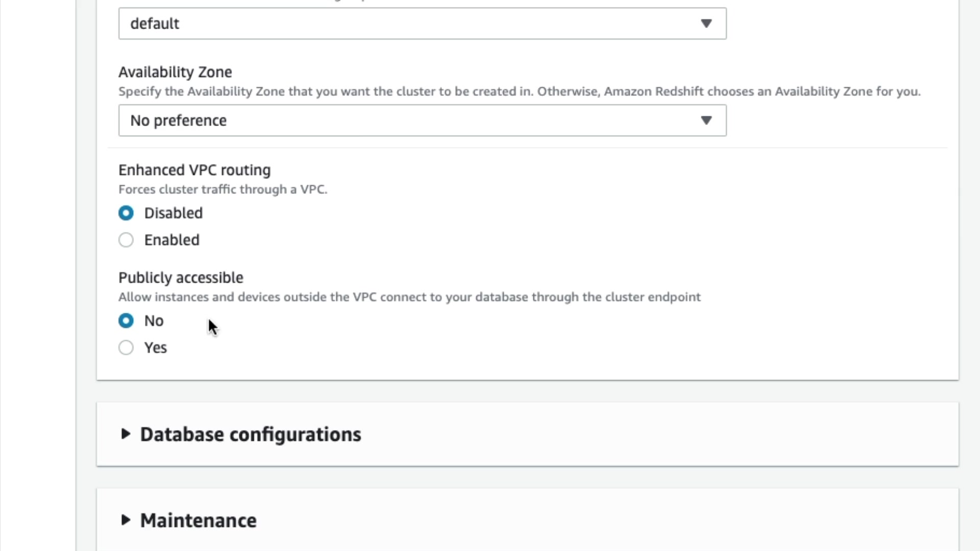Click the arrow on 'No preference' dropdown
This screenshot has width=980, height=551.
tap(706, 120)
